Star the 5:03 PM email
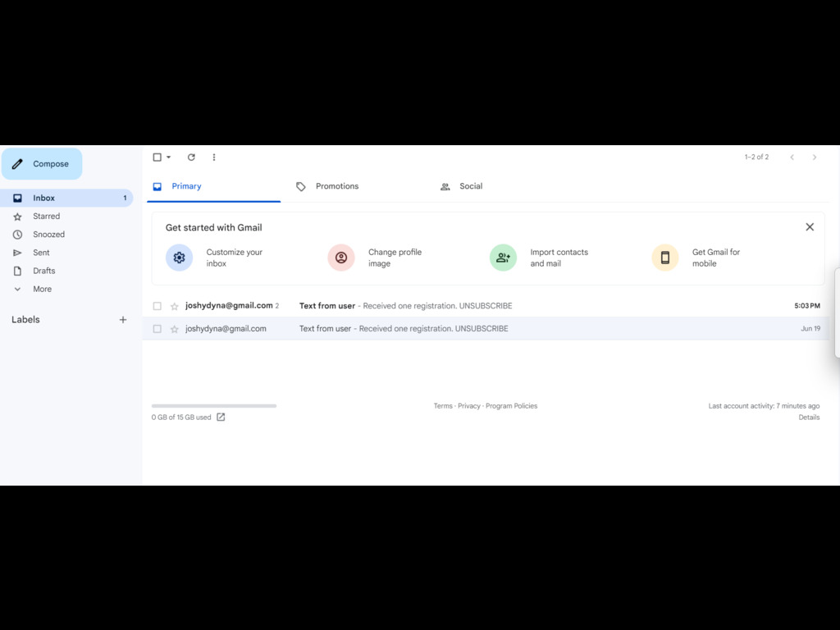840x630 pixels. tap(174, 307)
